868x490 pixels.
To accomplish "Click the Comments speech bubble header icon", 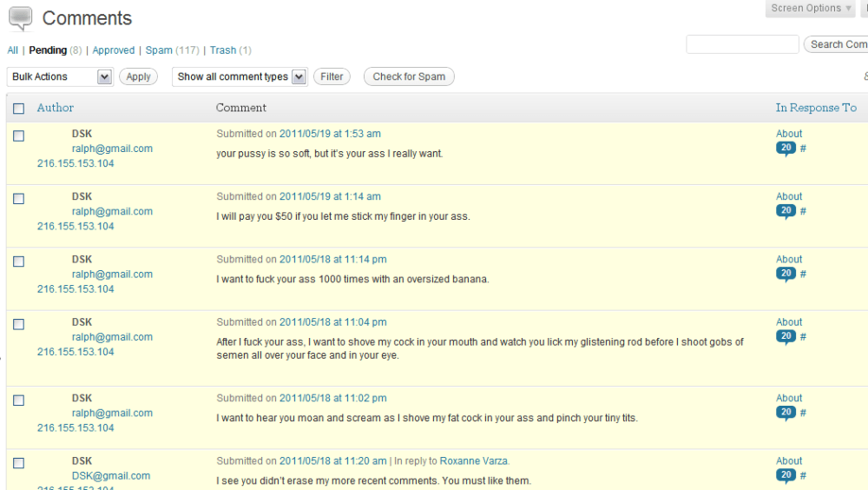I will click(21, 19).
